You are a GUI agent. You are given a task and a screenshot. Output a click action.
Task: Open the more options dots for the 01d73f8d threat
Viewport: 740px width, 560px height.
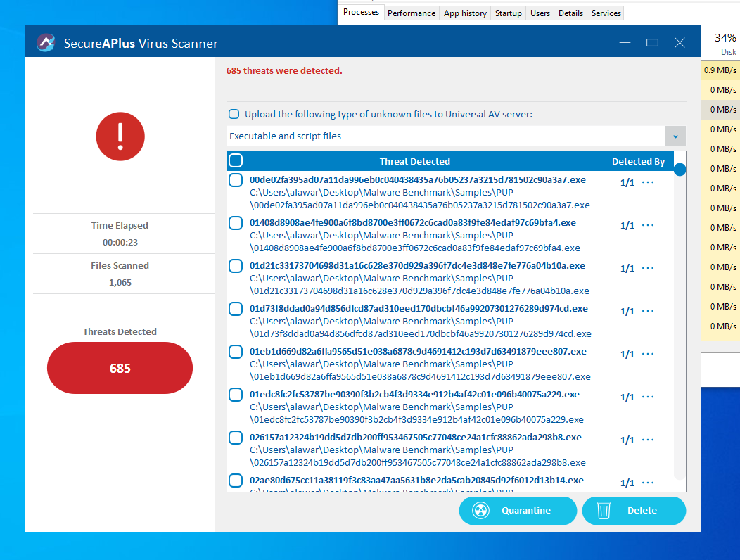648,311
